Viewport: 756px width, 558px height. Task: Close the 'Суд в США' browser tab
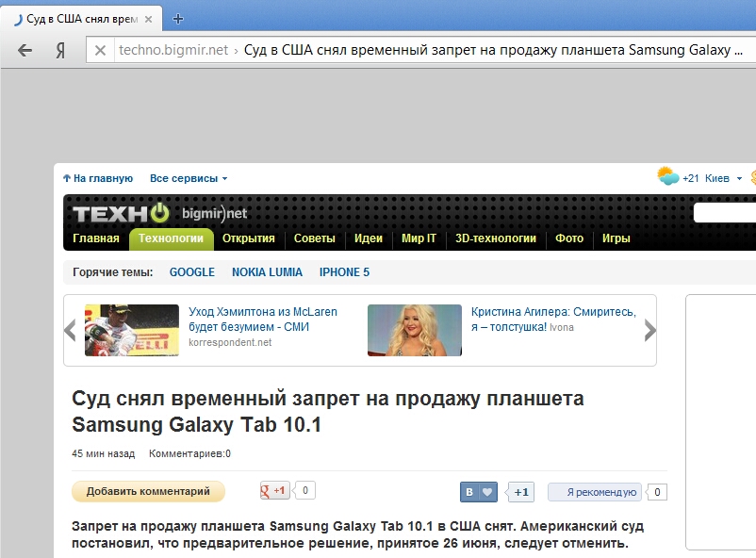(x=149, y=19)
